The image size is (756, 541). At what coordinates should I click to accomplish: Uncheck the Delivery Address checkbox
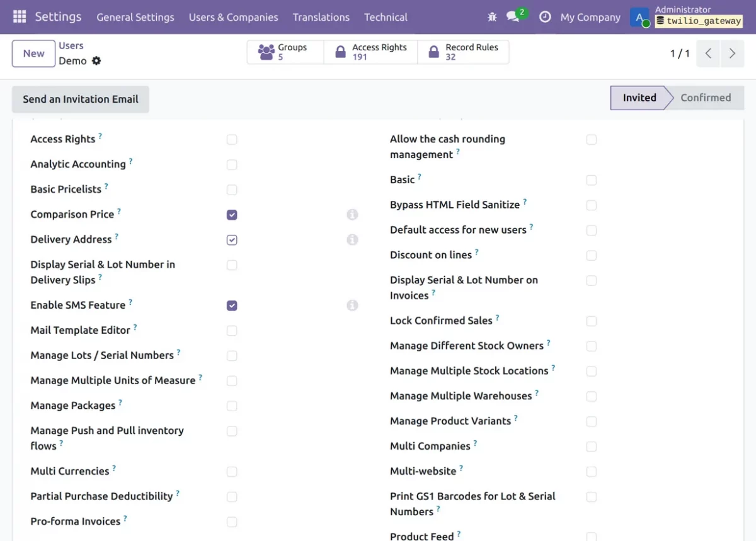(232, 240)
